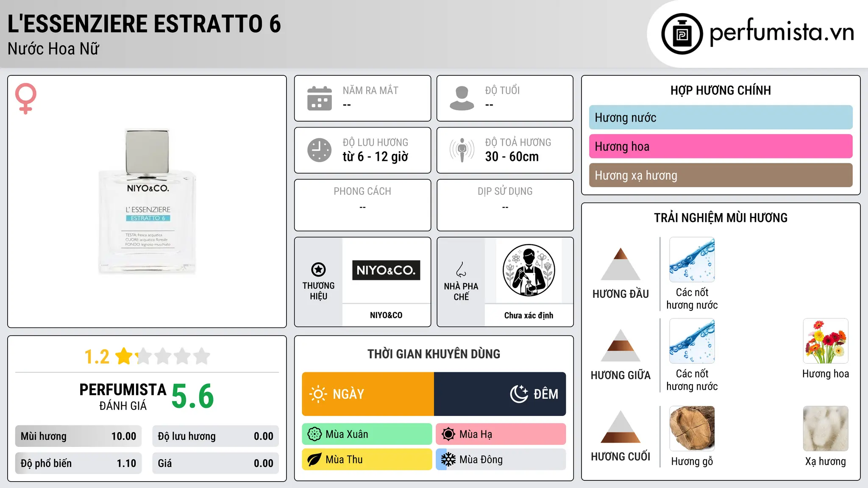
Task: Select the pink Hương hoa accord bar
Action: [721, 146]
